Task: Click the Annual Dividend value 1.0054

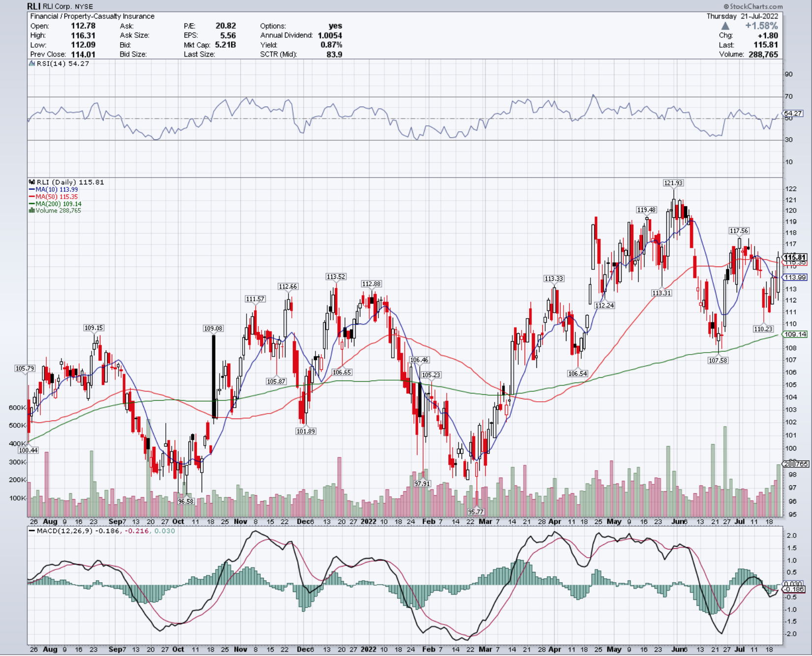Action: point(330,35)
